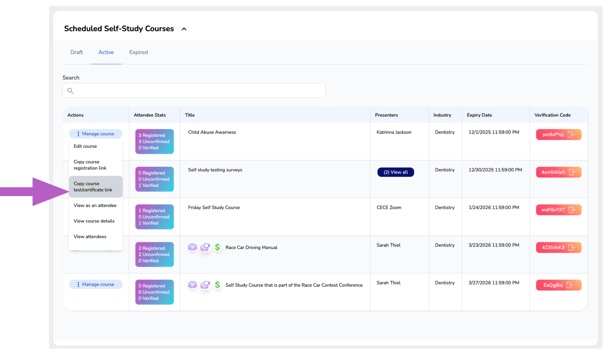The height and width of the screenshot is (360, 611).
Task: Copy verification code for the 12/1/2025 course
Action: click(x=558, y=134)
